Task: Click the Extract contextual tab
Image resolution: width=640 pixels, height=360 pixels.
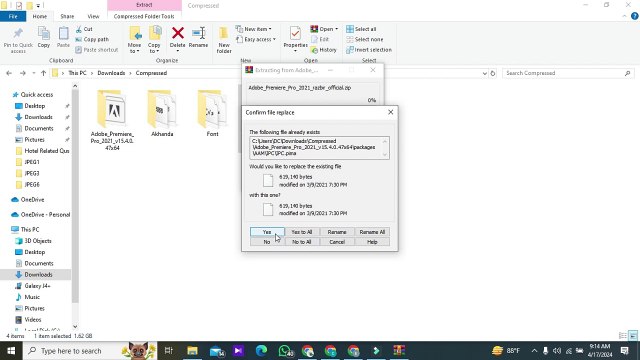Action: pos(144,5)
